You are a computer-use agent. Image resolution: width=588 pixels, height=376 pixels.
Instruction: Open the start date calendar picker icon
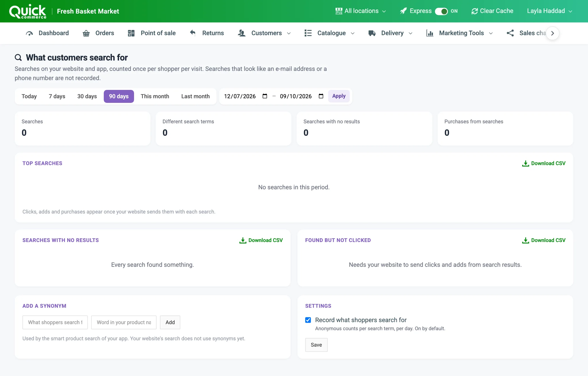[265, 96]
